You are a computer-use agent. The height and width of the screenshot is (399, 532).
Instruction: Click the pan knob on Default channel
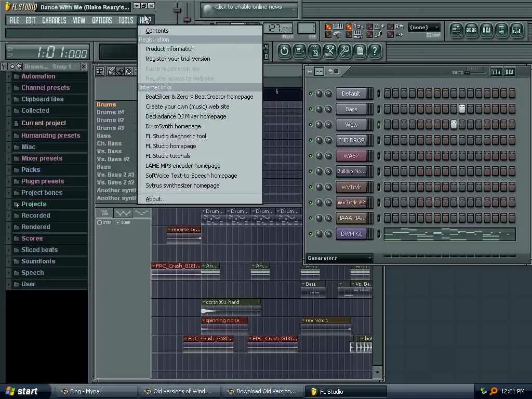tap(319, 94)
